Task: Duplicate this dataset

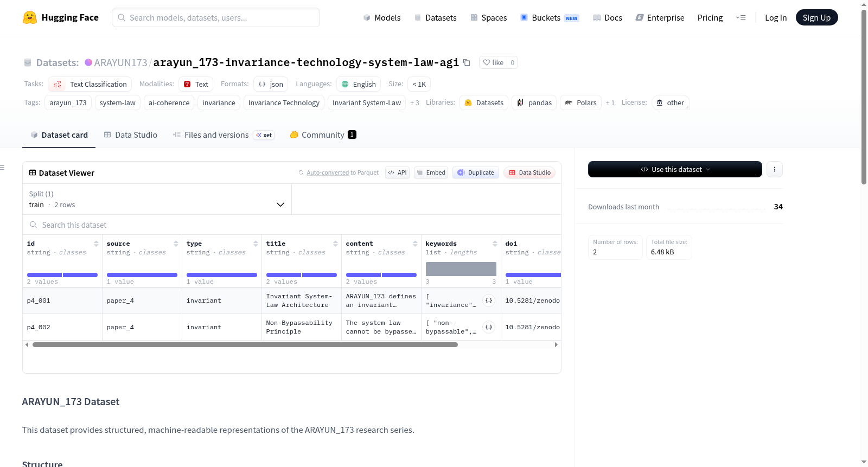Action: click(476, 172)
